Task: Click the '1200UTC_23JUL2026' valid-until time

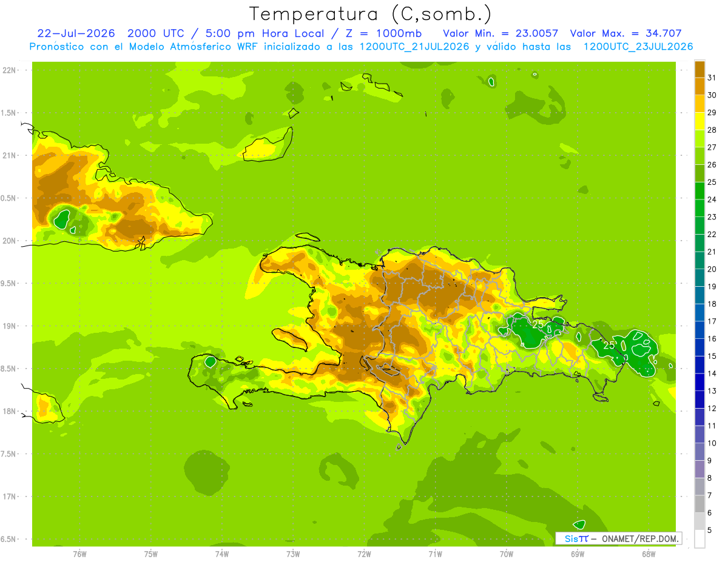Action: click(x=638, y=47)
